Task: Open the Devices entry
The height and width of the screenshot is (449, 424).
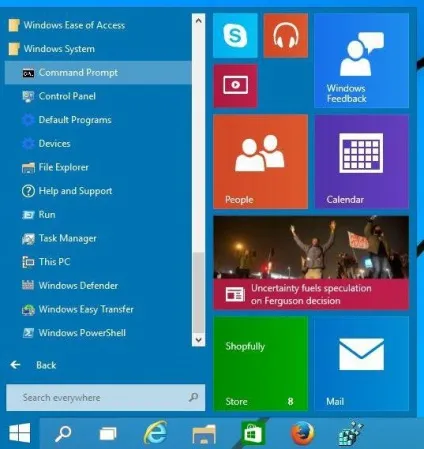Action: [x=98, y=144]
